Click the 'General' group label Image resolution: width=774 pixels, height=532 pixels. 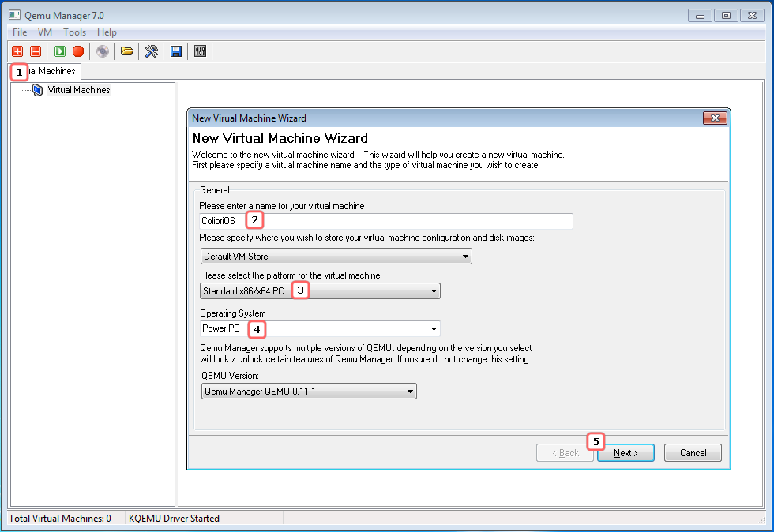click(x=215, y=190)
